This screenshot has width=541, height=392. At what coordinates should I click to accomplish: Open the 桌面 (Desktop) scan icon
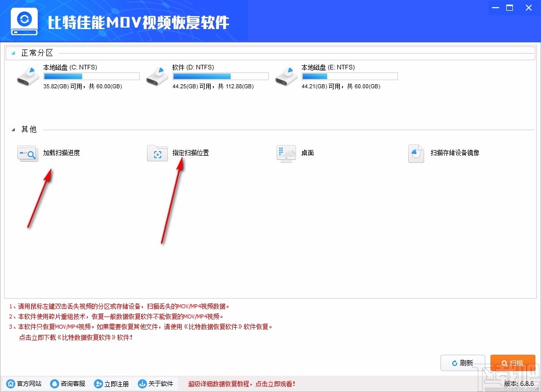tap(286, 153)
